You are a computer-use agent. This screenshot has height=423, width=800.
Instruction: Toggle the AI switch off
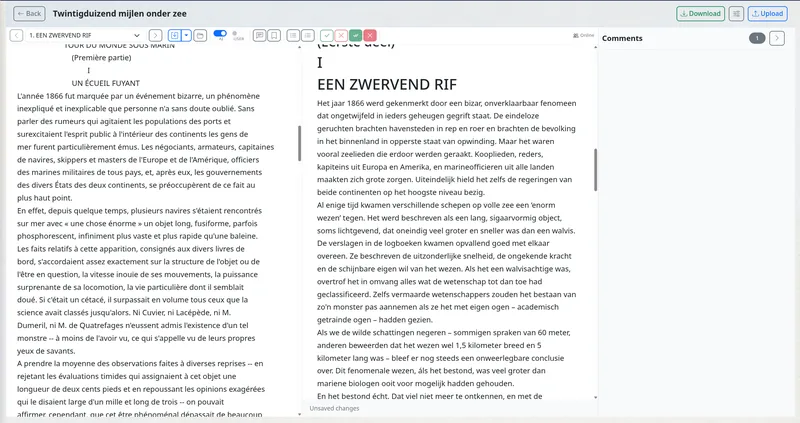(220, 34)
